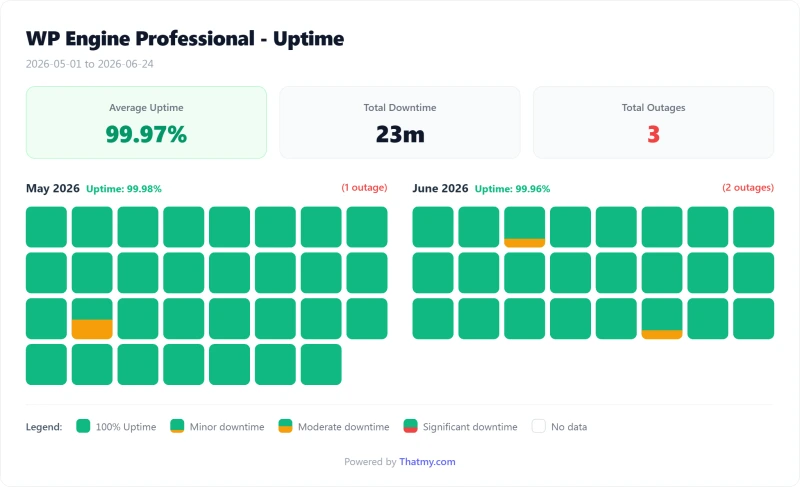The image size is (800, 487).
Task: Click the 23m downtime value
Action: (400, 135)
